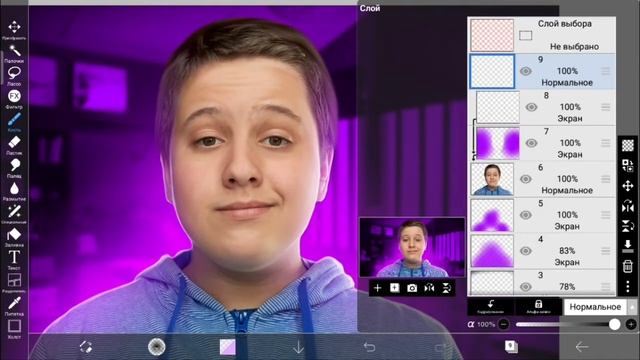This screenshot has width=640, height=360.
Task: Hide layer 8 using eye icon
Action: click(531, 107)
